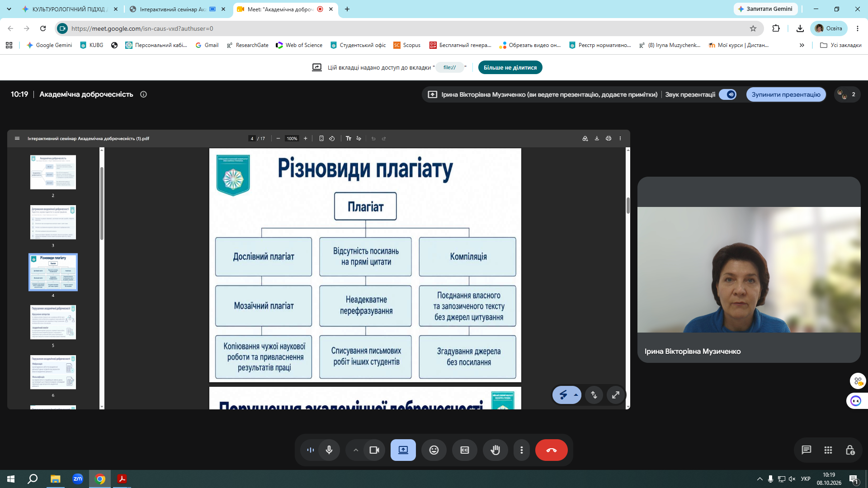Screen dimensions: 868x488
Task: Turn on closed captions
Action: pos(465,450)
